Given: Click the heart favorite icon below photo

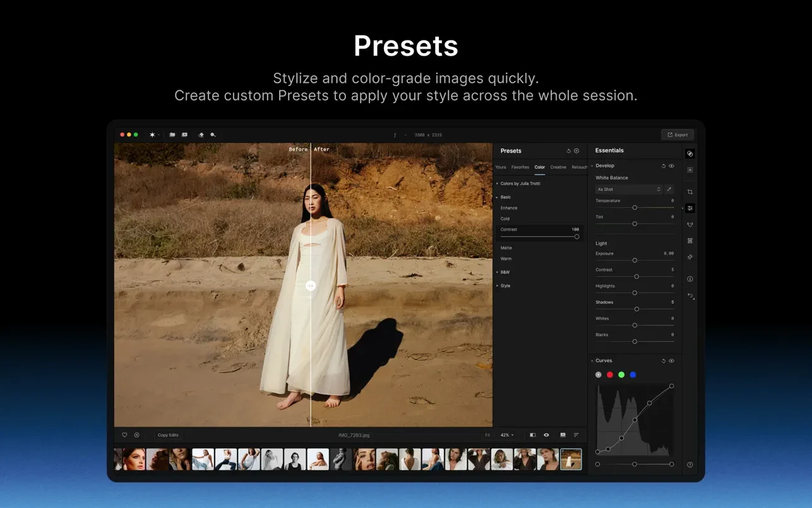Looking at the screenshot, I should (124, 435).
